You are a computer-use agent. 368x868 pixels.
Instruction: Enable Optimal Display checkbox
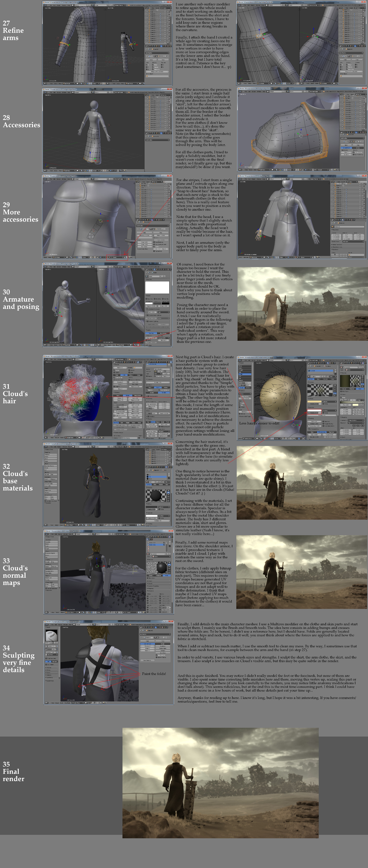click(157, 657)
